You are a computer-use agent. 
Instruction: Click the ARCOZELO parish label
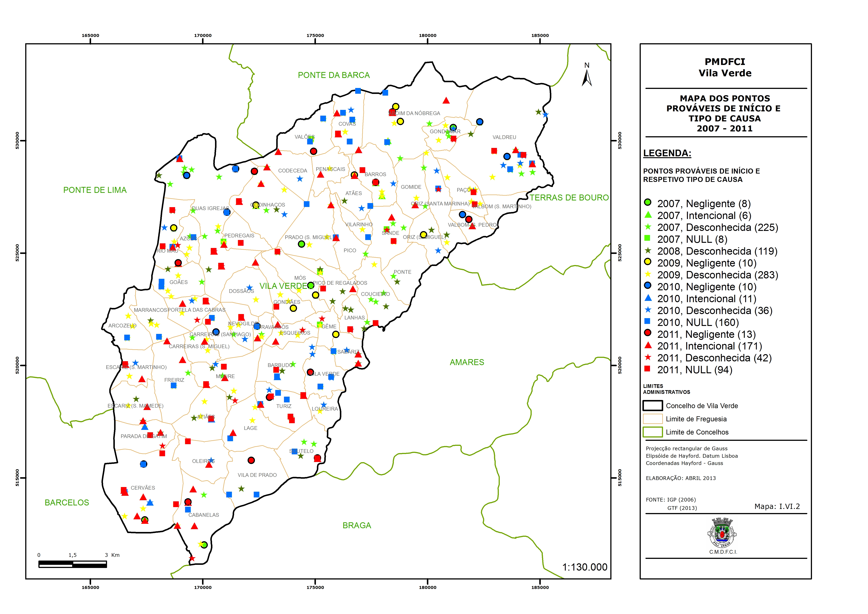pos(122,325)
